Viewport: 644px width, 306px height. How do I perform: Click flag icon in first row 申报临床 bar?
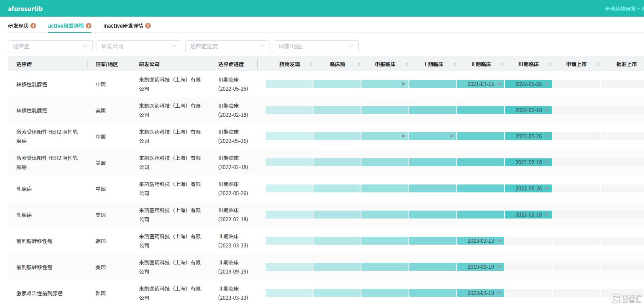pos(403,84)
